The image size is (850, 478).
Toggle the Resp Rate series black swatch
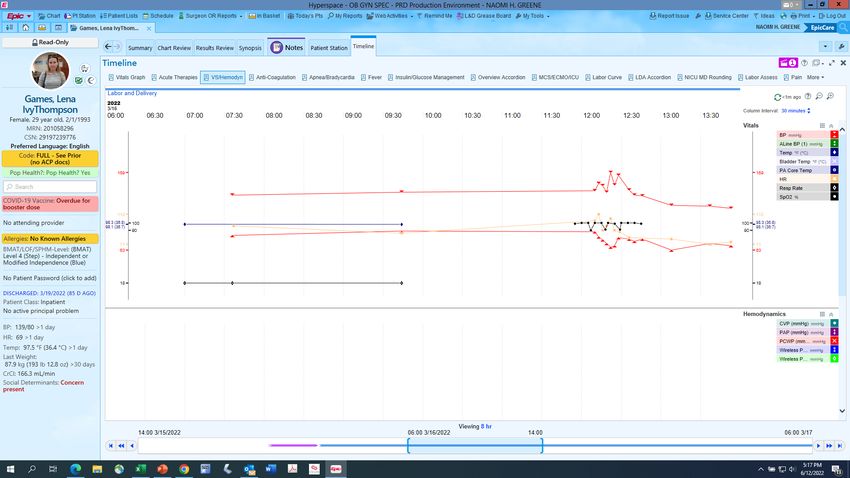pyautogui.click(x=834, y=188)
